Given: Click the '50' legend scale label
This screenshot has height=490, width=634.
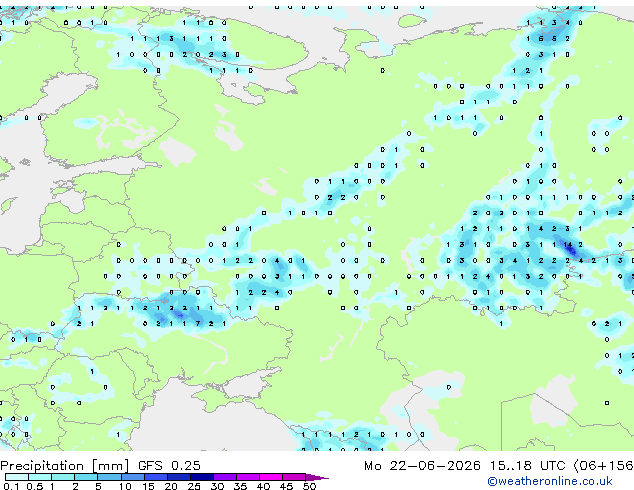Looking at the screenshot, I should point(309,486).
